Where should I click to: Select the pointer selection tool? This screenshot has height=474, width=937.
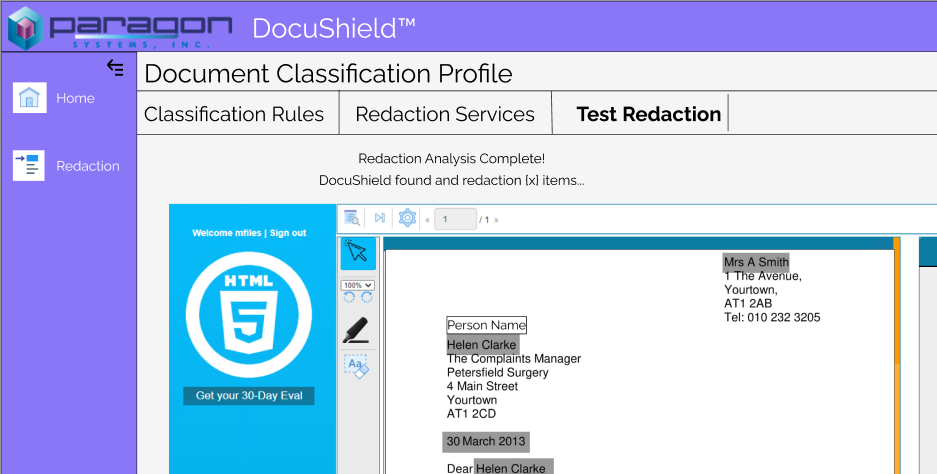coord(359,253)
